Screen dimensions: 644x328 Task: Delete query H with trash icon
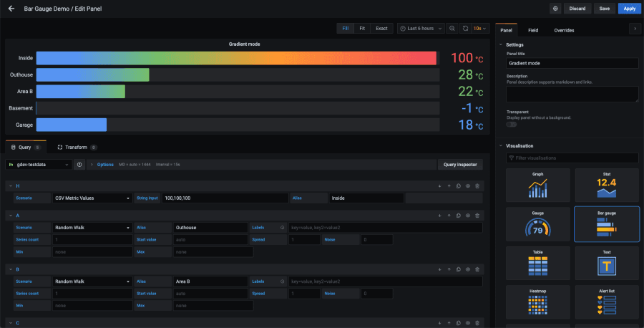tap(477, 185)
